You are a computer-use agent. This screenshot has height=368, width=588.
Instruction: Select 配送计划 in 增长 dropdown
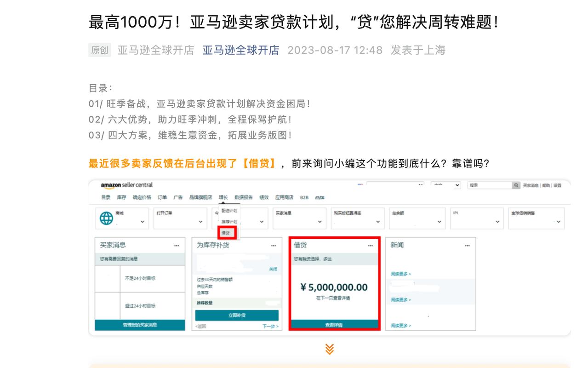229,210
